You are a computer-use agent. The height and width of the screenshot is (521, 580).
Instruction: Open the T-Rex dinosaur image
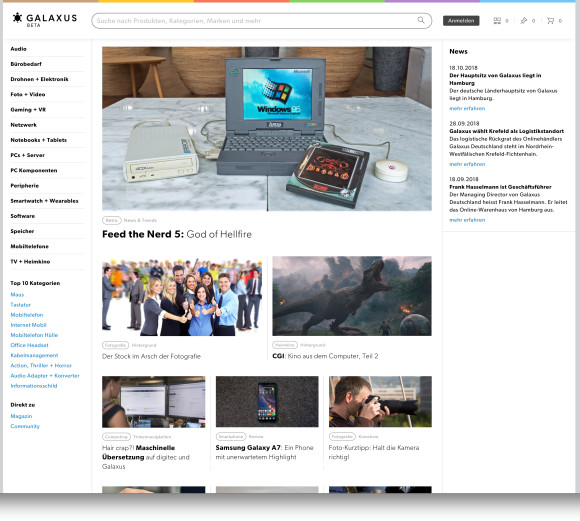point(352,296)
